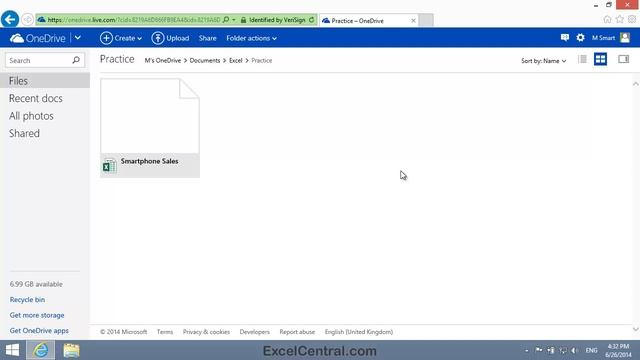This screenshot has width=640, height=360.
Task: Click the OneDrive cloud logo
Action: 17,38
